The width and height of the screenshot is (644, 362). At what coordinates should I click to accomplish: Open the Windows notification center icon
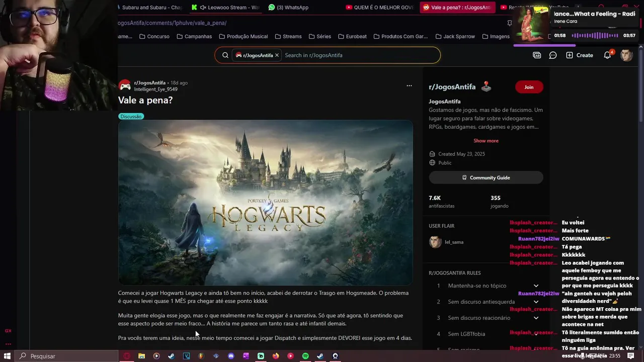(x=630, y=356)
